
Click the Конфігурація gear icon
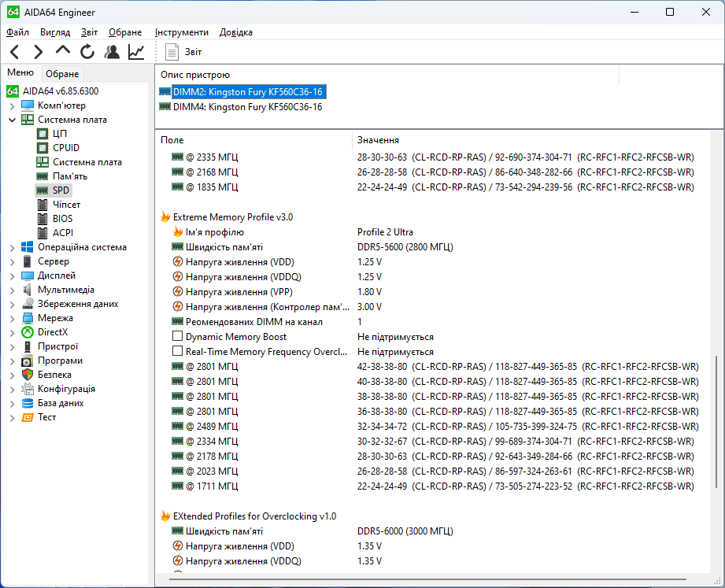tap(28, 389)
